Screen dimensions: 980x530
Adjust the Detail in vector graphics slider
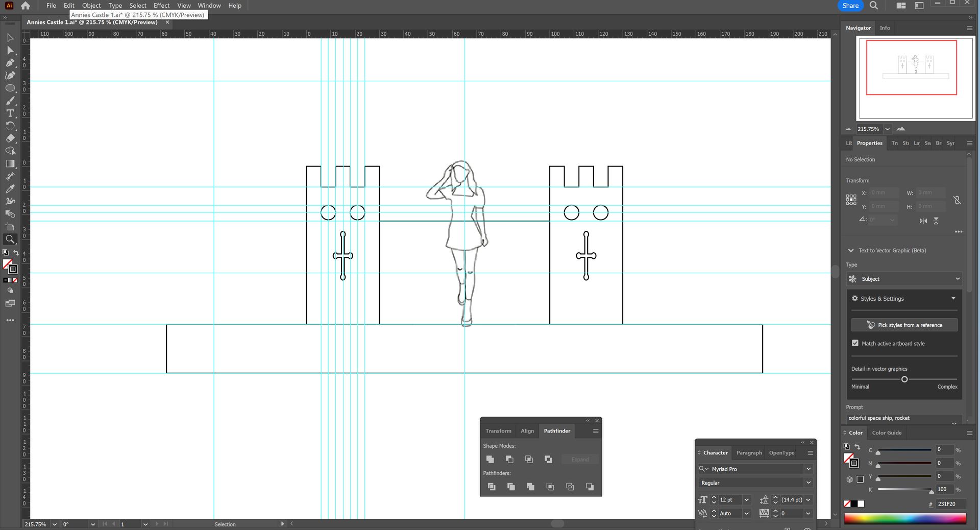tap(904, 379)
